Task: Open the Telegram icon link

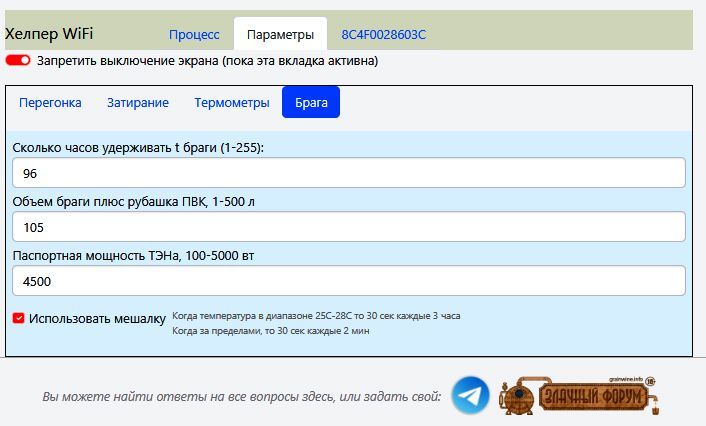Action: point(470,395)
